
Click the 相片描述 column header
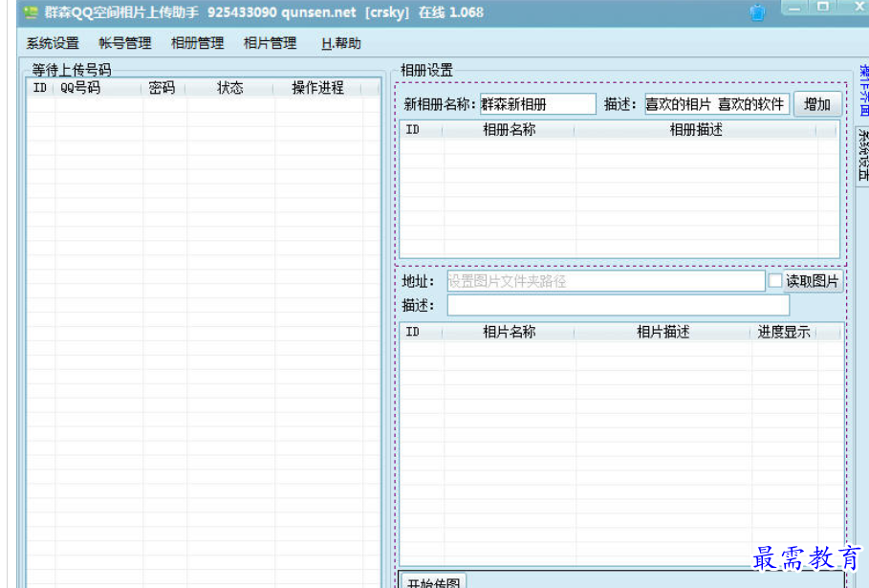(663, 332)
